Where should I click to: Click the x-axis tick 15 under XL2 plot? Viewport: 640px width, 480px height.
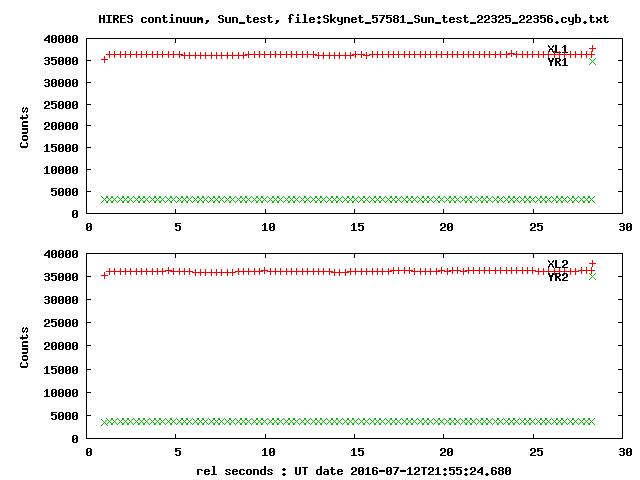357,452
